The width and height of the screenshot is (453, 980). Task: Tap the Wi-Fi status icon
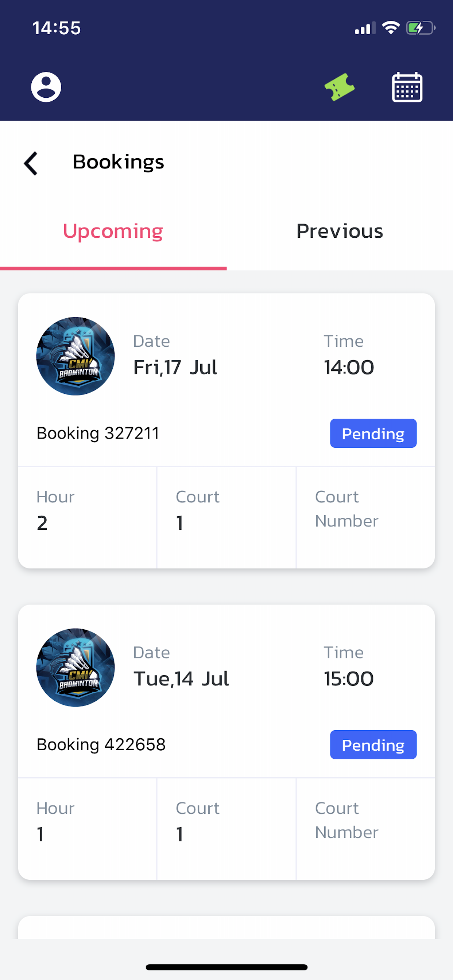coord(391,28)
